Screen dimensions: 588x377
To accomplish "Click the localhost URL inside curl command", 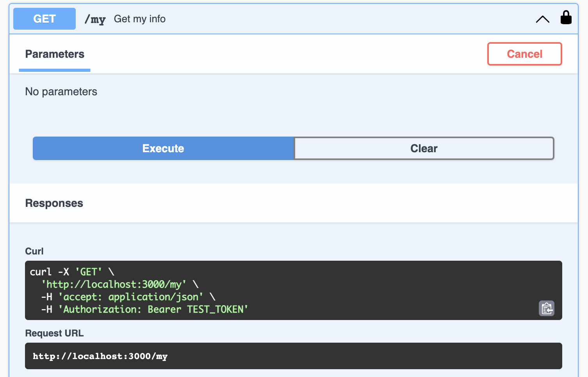I will coord(114,285).
